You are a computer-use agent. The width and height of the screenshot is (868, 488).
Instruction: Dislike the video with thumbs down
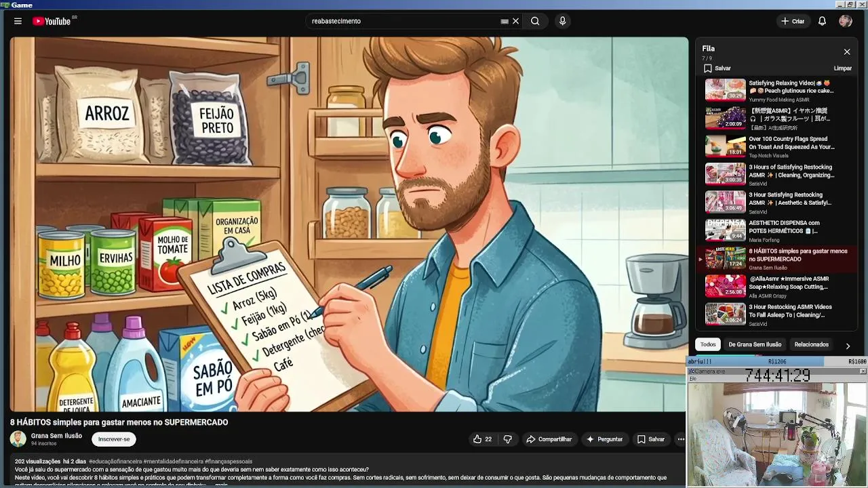(x=508, y=439)
